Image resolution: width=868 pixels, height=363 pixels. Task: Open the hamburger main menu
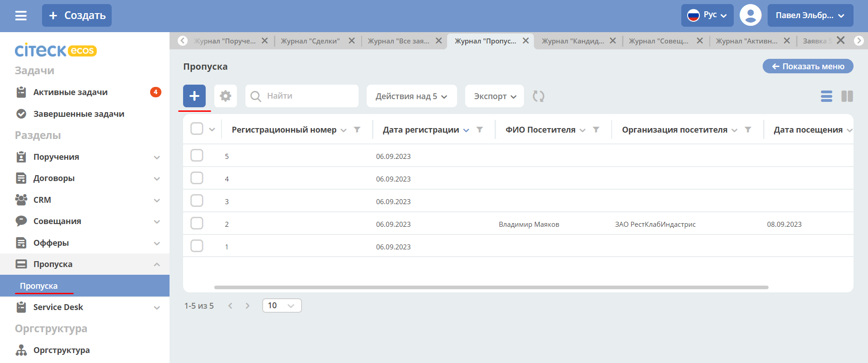(x=21, y=15)
